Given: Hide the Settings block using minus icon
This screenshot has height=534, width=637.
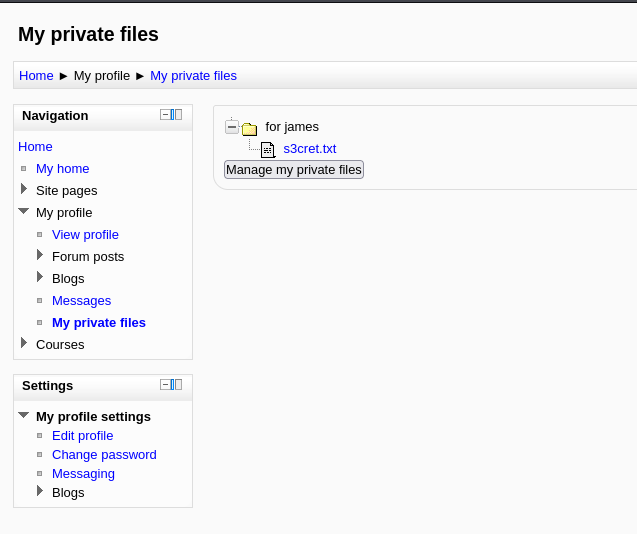Looking at the screenshot, I should click(x=165, y=385).
